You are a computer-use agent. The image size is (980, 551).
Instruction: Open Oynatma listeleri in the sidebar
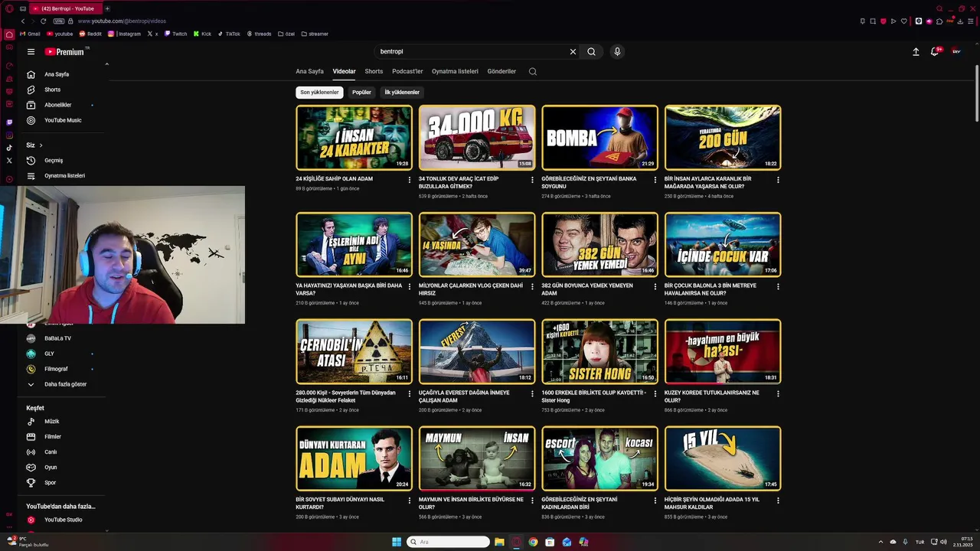pos(64,176)
